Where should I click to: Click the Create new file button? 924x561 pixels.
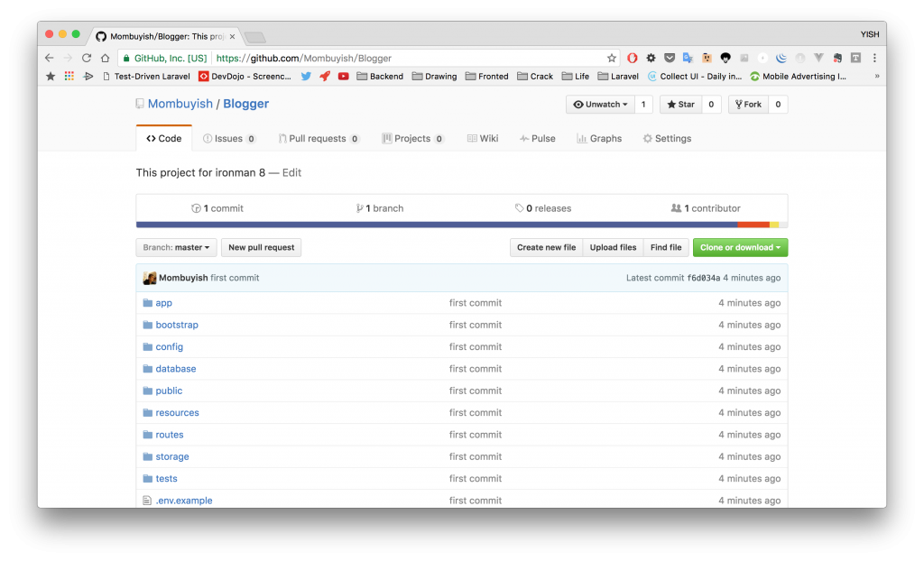coord(546,247)
